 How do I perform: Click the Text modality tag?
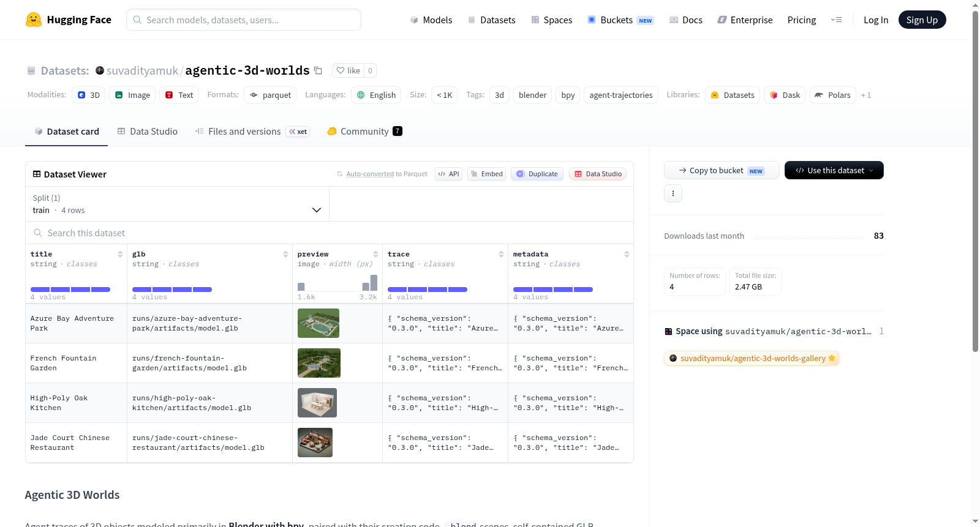tap(179, 95)
